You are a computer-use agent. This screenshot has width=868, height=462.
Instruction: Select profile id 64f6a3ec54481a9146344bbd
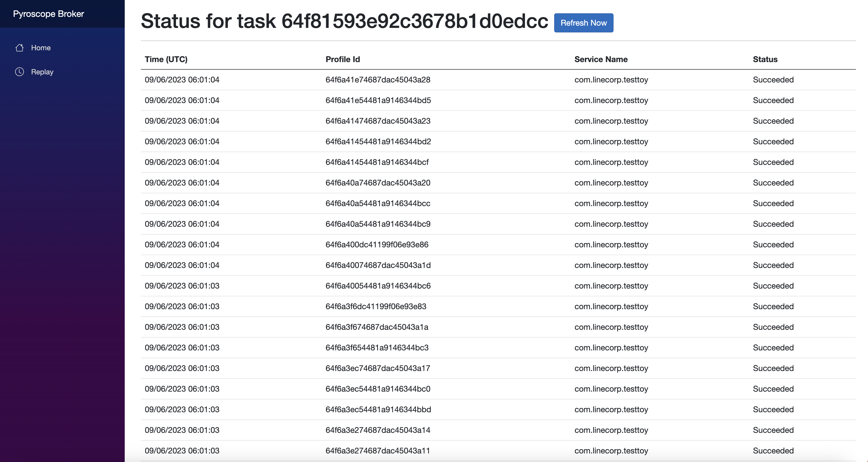[378, 409]
